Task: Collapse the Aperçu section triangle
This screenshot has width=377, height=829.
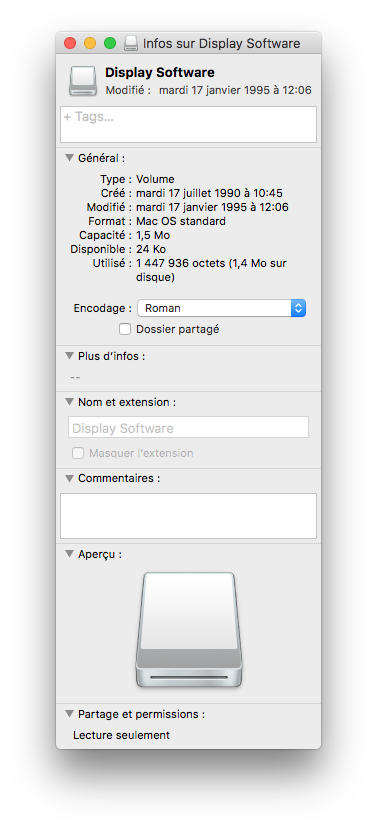Action: tap(69, 554)
